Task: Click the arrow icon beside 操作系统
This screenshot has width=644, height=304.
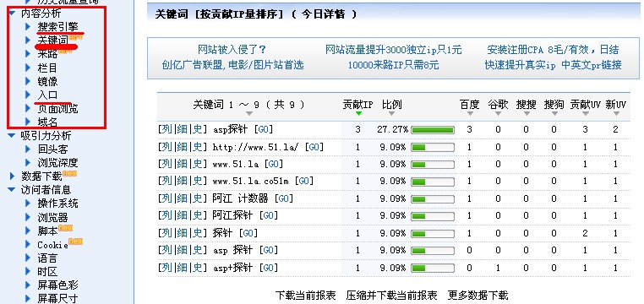Action: (x=28, y=203)
